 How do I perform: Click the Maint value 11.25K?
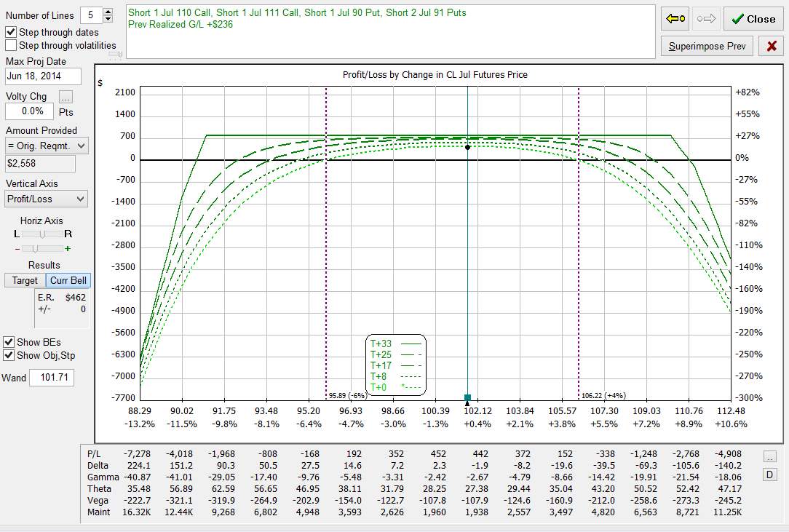(x=727, y=512)
